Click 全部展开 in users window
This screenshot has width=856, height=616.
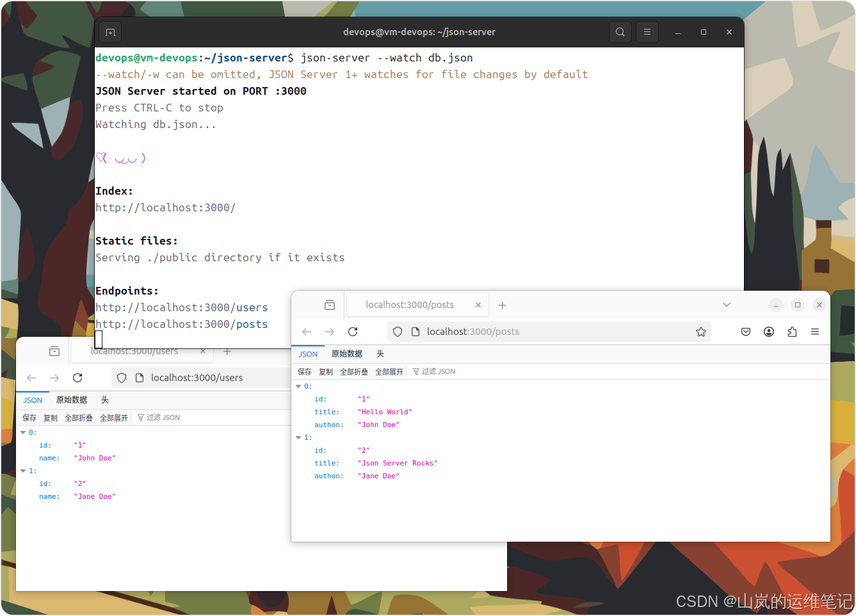(x=114, y=417)
